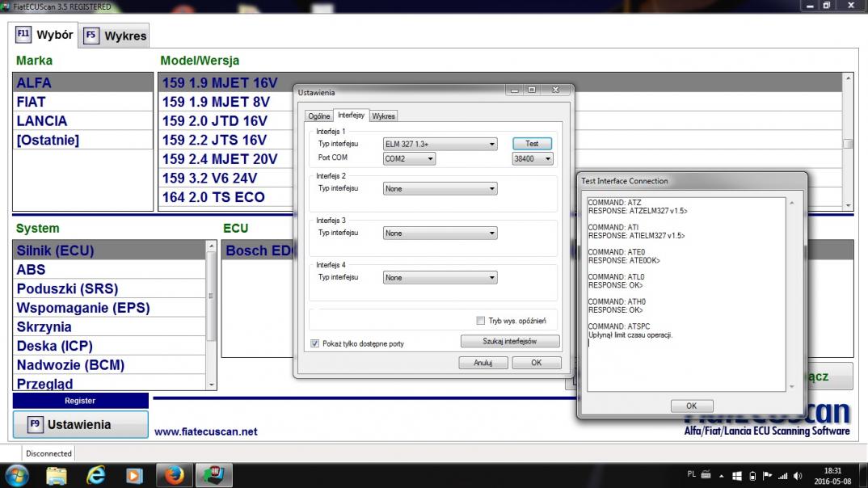Switch to FiatECUScan taskbar icon
The image size is (868, 488).
[x=213, y=475]
